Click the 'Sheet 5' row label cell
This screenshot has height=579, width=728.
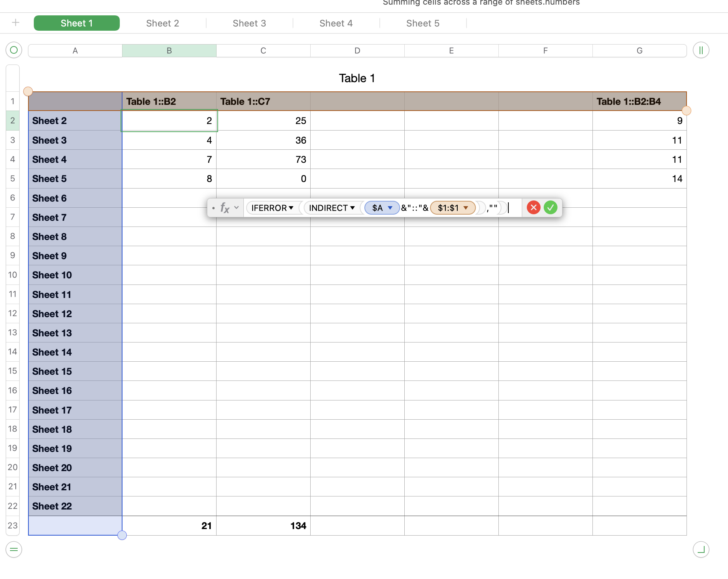click(x=75, y=179)
